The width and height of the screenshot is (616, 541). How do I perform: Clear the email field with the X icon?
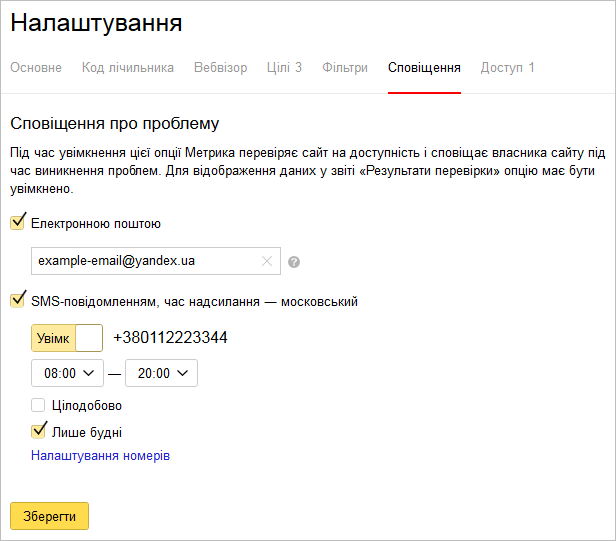pos(267,261)
